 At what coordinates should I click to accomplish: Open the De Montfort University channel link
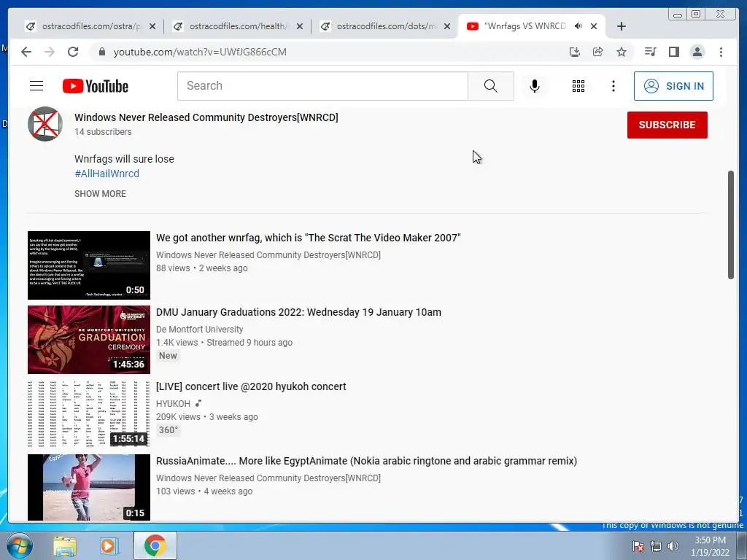pyautogui.click(x=200, y=329)
